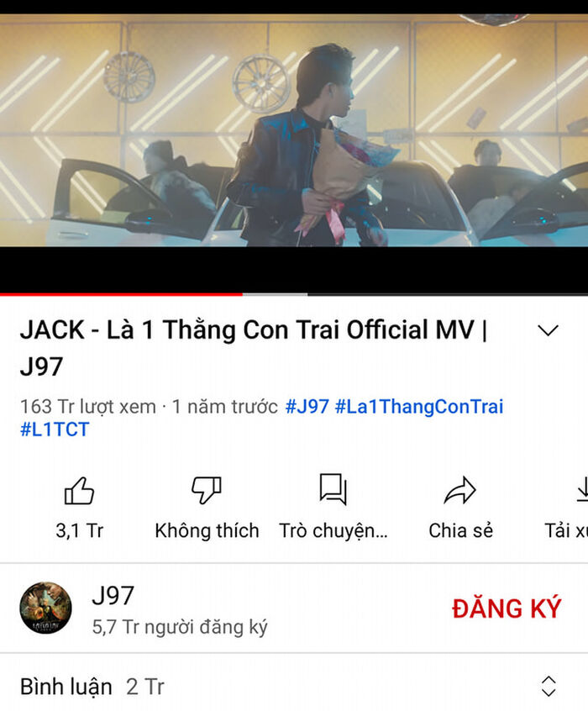Tap the Chia sẻ share arrow icon
The image size is (588, 711).
tap(459, 490)
